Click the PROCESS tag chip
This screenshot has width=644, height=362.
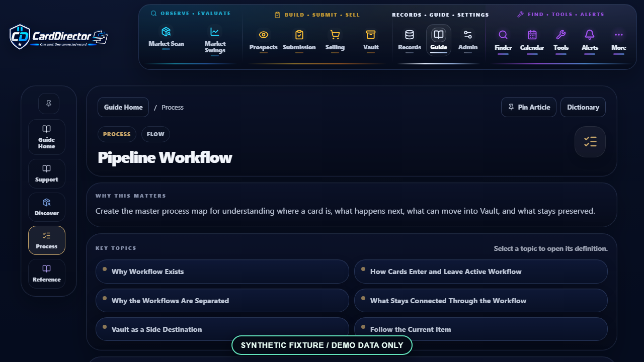tap(117, 134)
